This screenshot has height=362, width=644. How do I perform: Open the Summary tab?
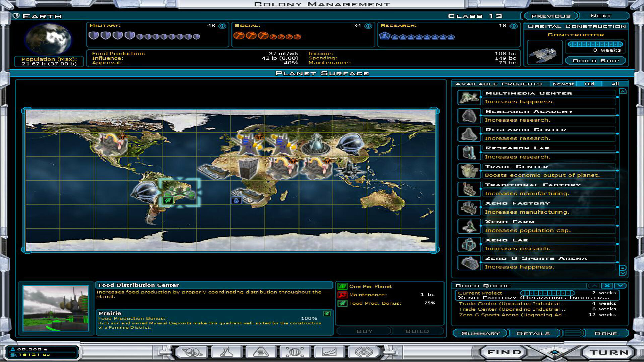[481, 333]
